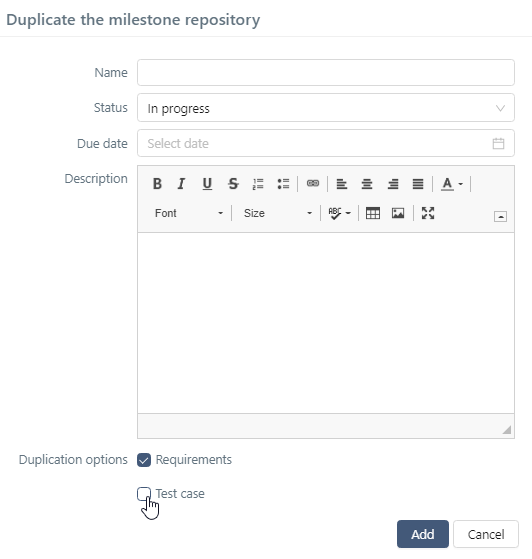Grab the editor resize handle
Image resolution: width=532 pixels, height=559 pixels.
point(507,430)
